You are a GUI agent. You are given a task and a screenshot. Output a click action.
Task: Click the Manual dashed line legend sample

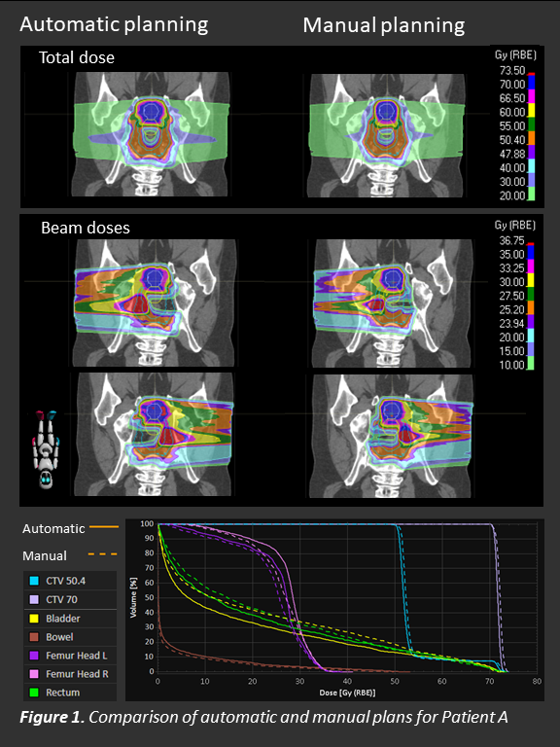[103, 554]
